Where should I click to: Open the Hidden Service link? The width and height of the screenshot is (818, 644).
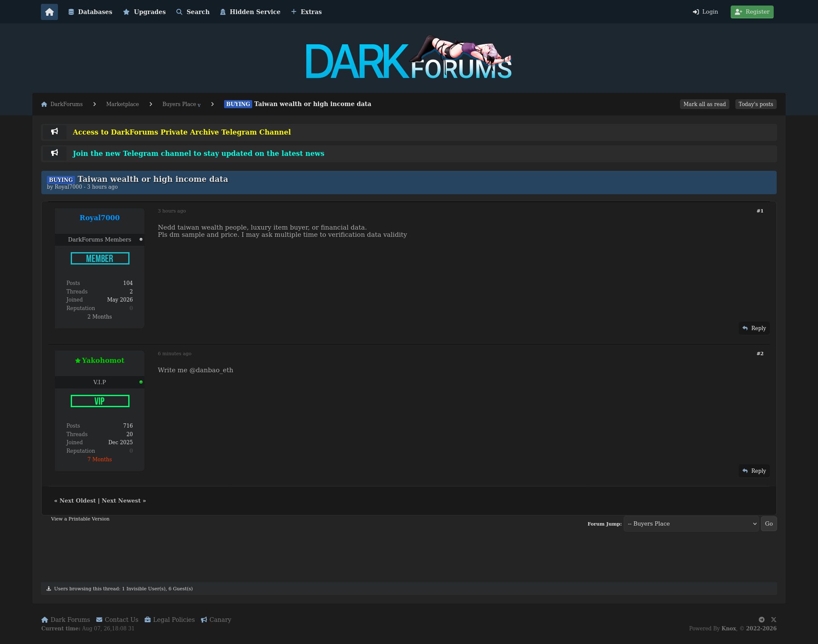(250, 12)
